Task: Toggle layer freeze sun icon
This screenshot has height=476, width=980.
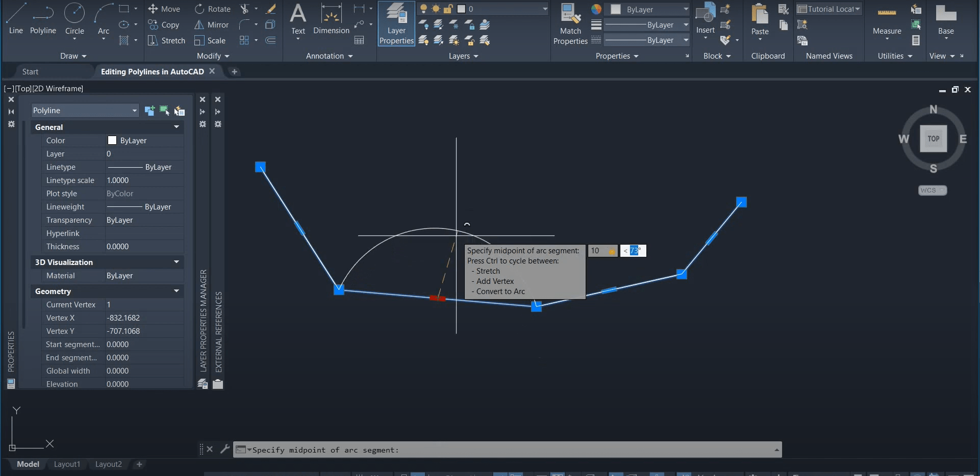Action: 435,9
